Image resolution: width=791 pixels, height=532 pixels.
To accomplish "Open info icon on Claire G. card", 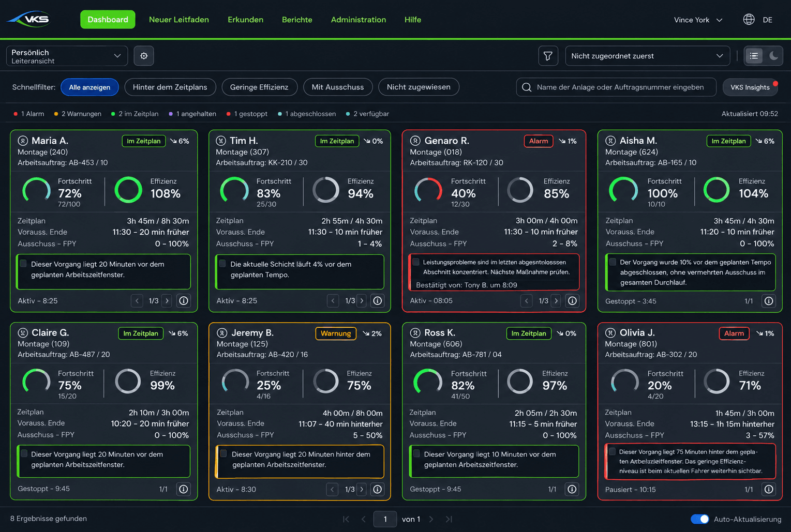I will pyautogui.click(x=183, y=489).
